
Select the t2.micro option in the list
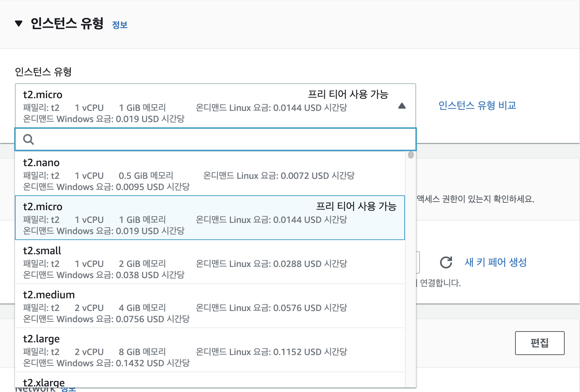pos(210,218)
